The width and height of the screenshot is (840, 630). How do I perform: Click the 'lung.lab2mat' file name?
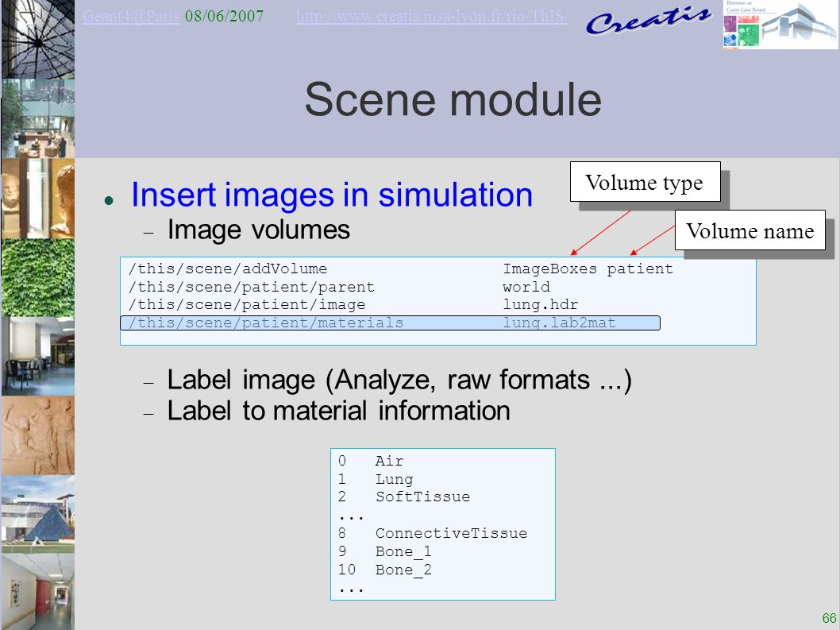click(x=559, y=323)
